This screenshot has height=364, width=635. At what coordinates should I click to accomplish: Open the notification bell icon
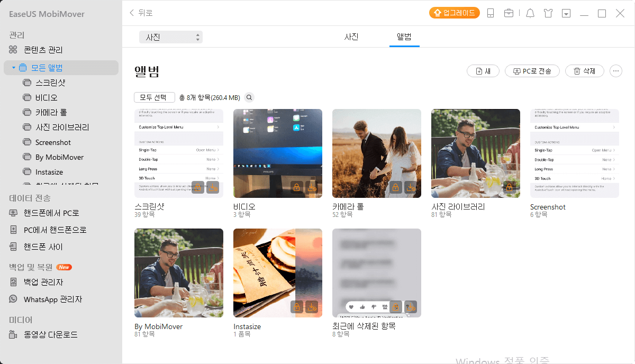click(530, 13)
